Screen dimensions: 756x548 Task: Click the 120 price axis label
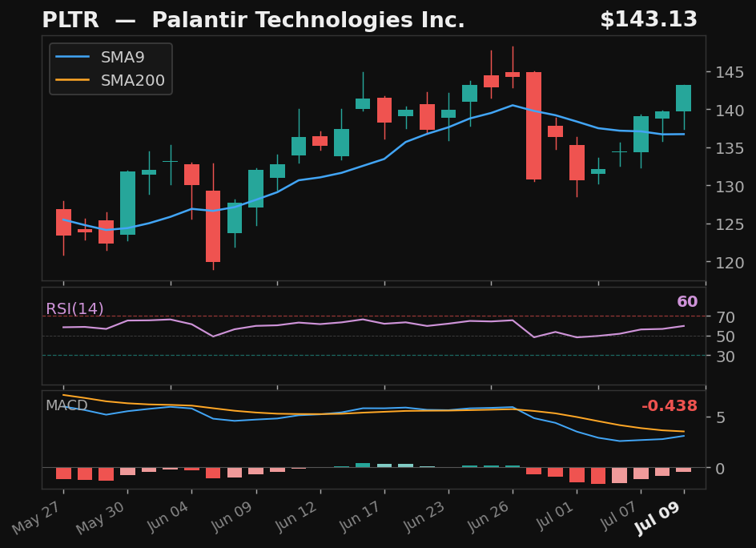click(730, 263)
